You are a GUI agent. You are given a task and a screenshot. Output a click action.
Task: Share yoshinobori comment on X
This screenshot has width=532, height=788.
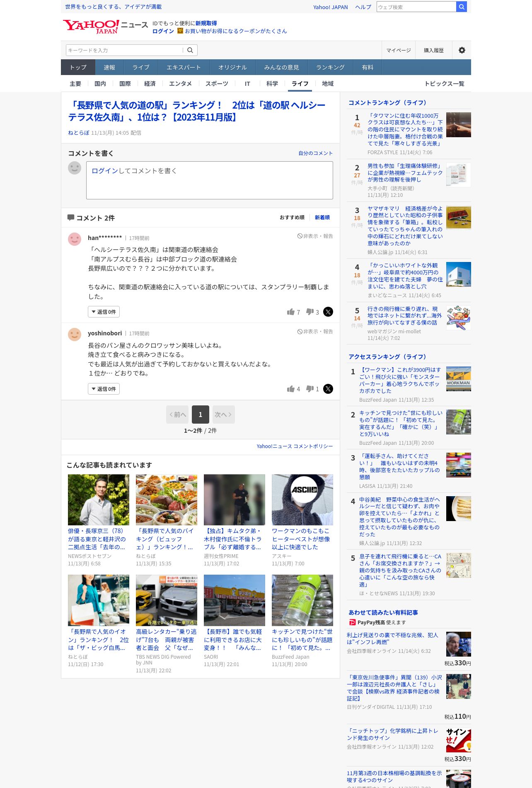click(x=328, y=389)
